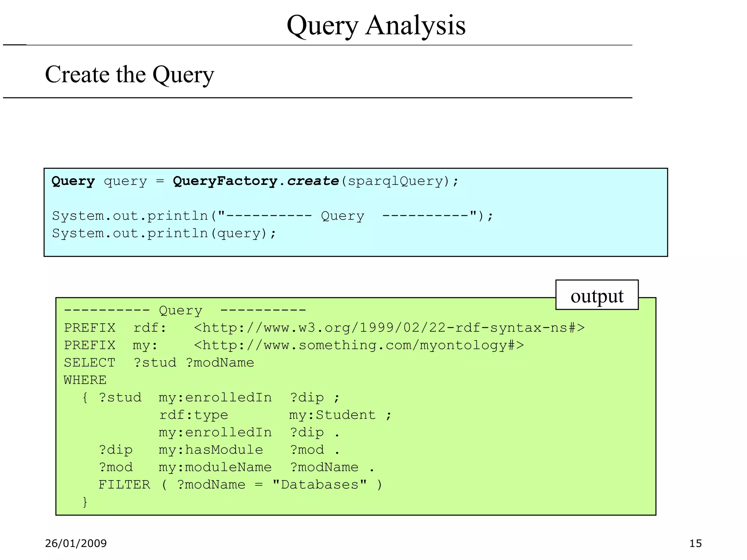Click the date '26/01/2009' in footer

pos(76,544)
